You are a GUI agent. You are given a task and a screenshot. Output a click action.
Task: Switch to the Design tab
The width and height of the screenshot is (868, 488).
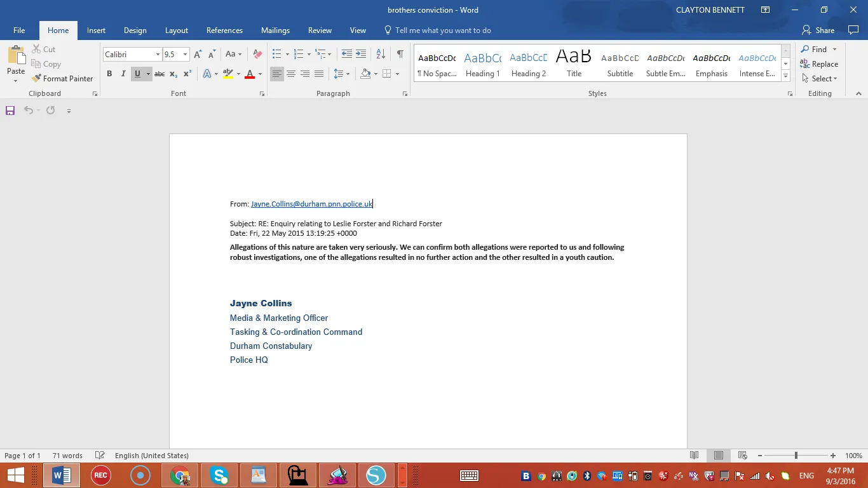pos(135,30)
